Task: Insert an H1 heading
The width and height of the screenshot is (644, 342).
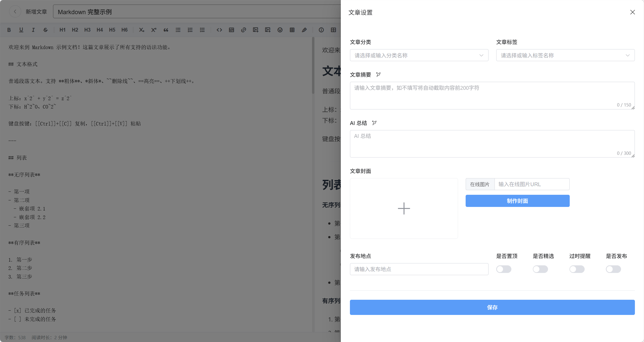Action: tap(62, 30)
